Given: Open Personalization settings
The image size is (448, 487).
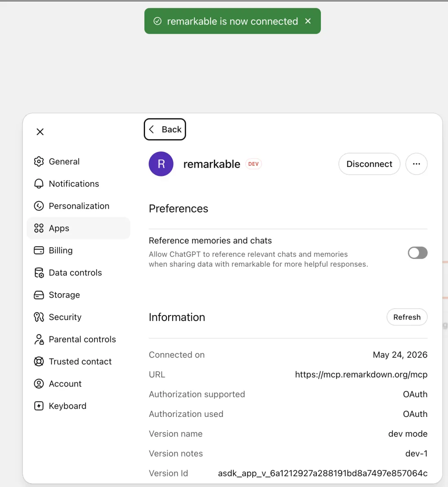Looking at the screenshot, I should click(78, 206).
